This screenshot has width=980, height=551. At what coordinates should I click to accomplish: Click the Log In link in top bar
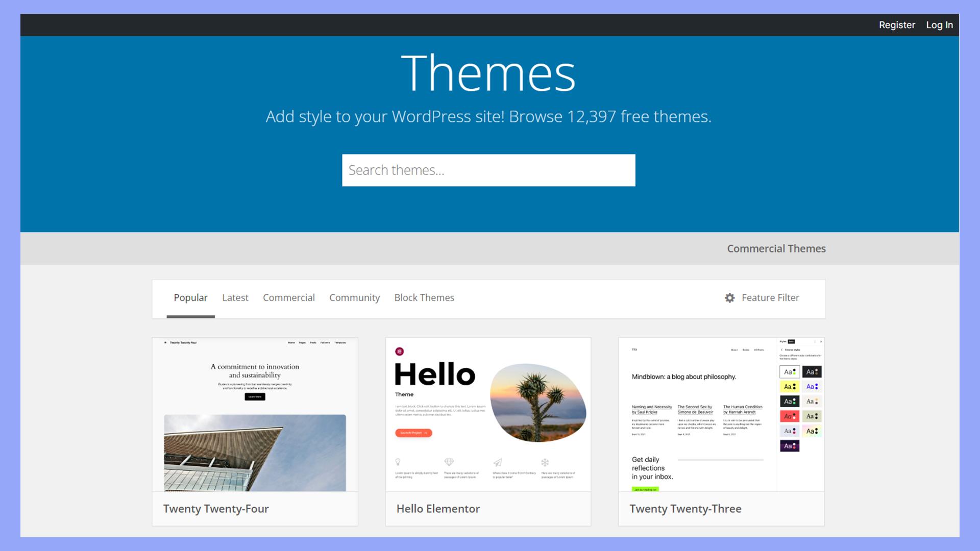point(940,25)
